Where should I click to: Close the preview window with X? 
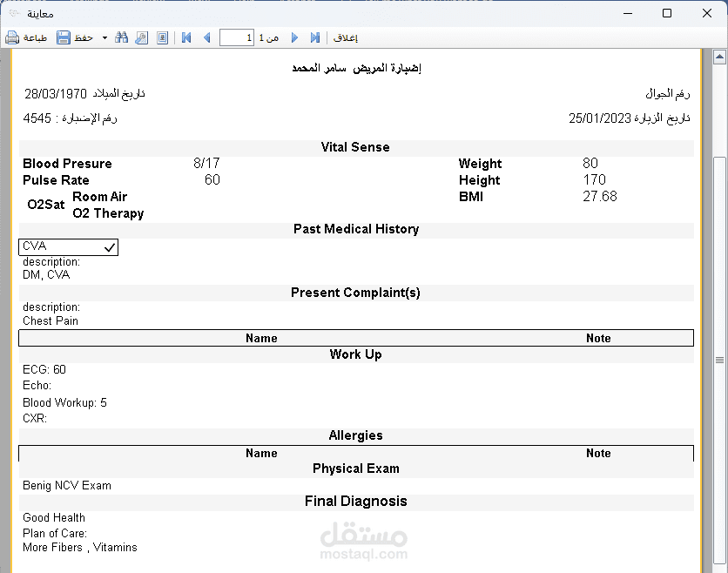point(706,13)
